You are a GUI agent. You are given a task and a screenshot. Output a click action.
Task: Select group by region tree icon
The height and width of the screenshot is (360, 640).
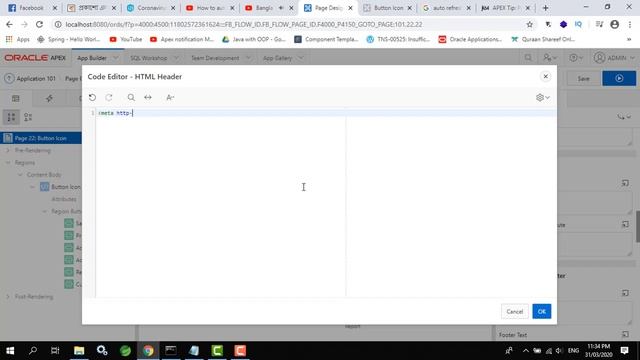pyautogui.click(x=11, y=118)
